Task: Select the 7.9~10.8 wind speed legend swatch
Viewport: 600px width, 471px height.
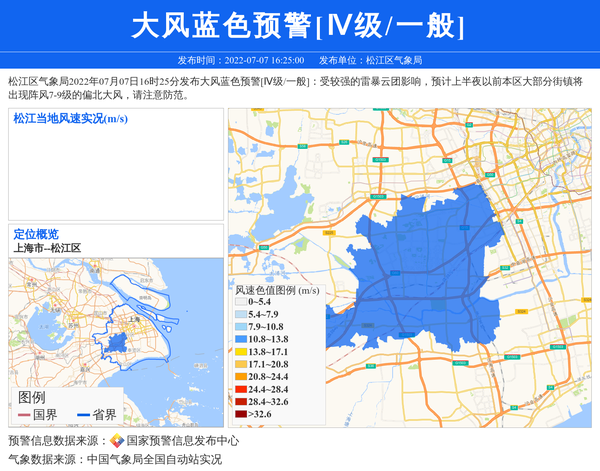Action: pyautogui.click(x=240, y=327)
